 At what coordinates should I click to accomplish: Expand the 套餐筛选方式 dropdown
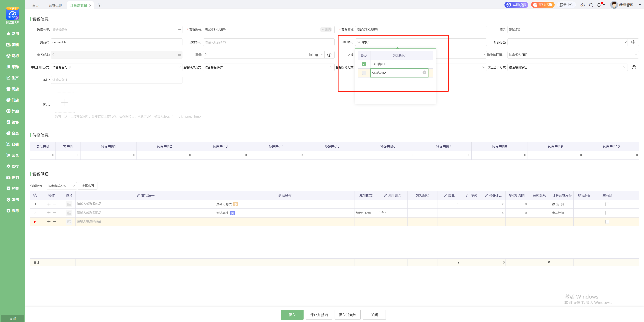(x=332, y=67)
